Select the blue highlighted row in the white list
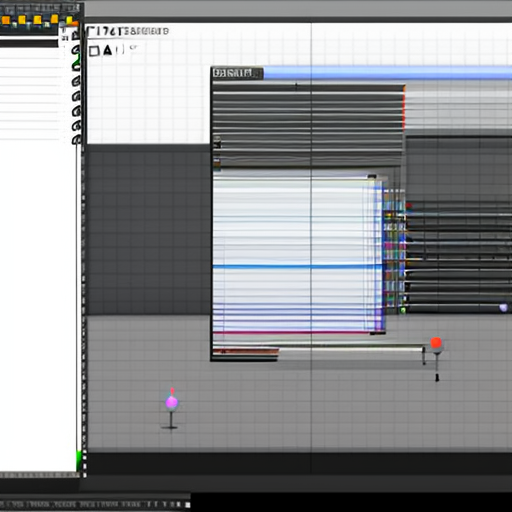 [x=297, y=266]
